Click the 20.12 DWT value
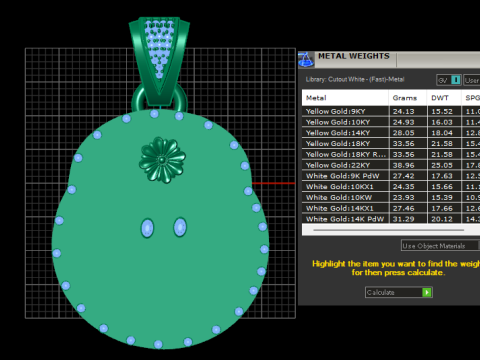Screen dimensions: 480x360 [442, 219]
